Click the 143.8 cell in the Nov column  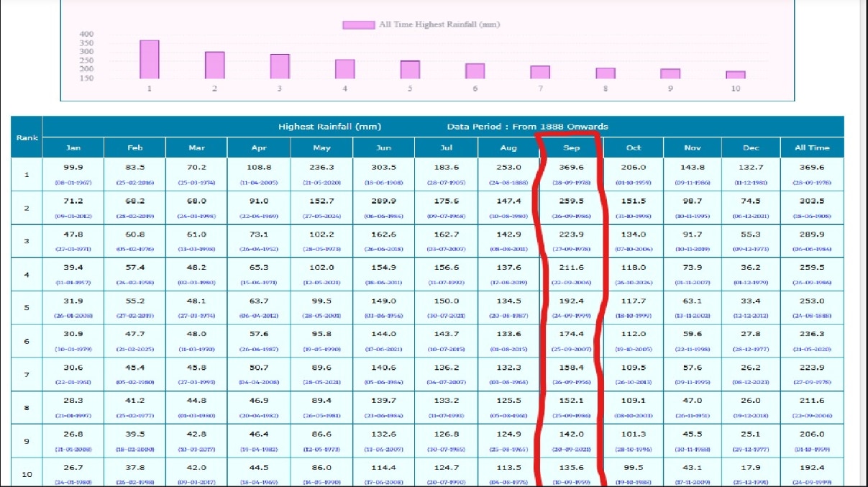tap(693, 167)
